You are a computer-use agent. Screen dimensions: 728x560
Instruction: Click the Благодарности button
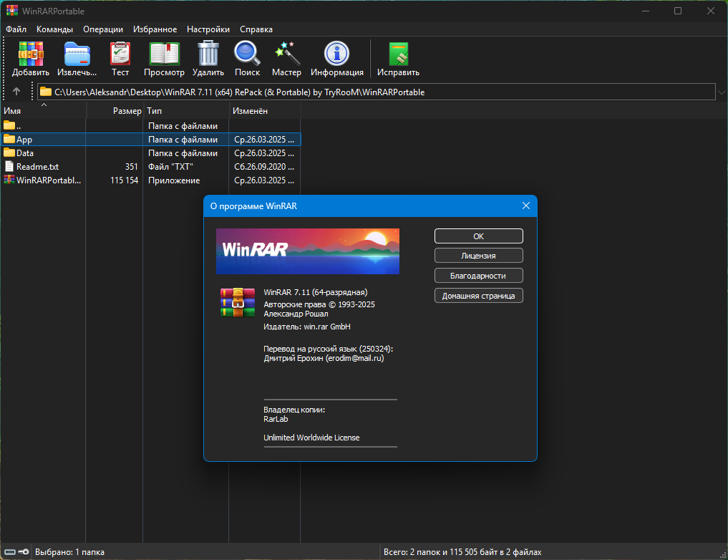pyautogui.click(x=478, y=276)
